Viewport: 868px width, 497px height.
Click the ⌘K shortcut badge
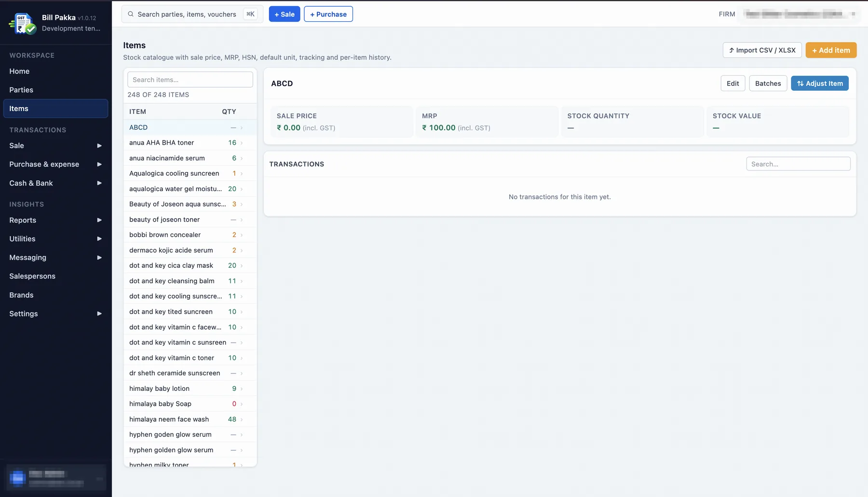(250, 14)
